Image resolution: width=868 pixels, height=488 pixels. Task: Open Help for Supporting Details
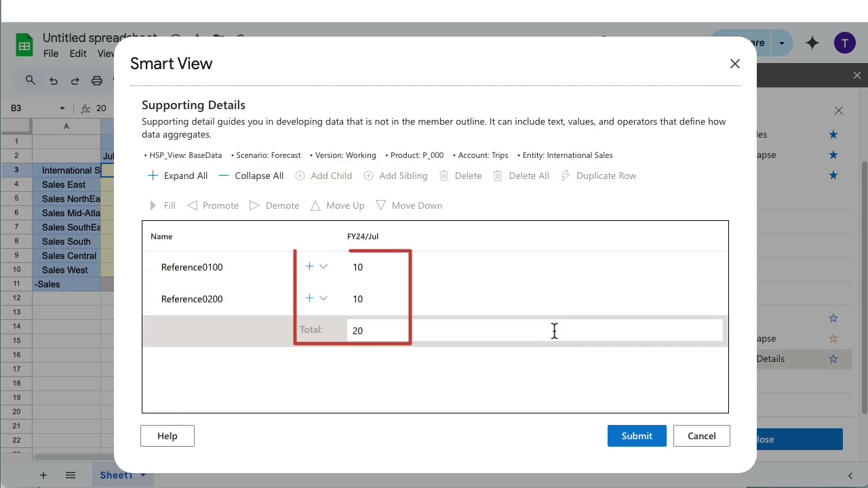coord(167,436)
